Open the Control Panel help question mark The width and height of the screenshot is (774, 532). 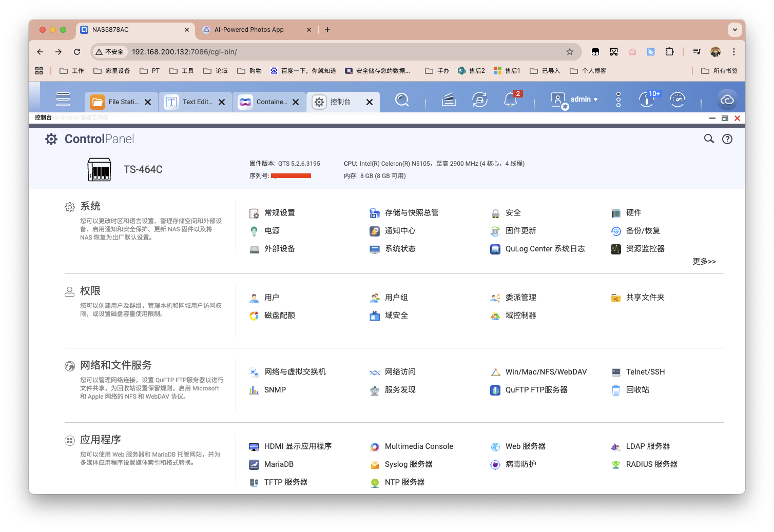(x=727, y=139)
